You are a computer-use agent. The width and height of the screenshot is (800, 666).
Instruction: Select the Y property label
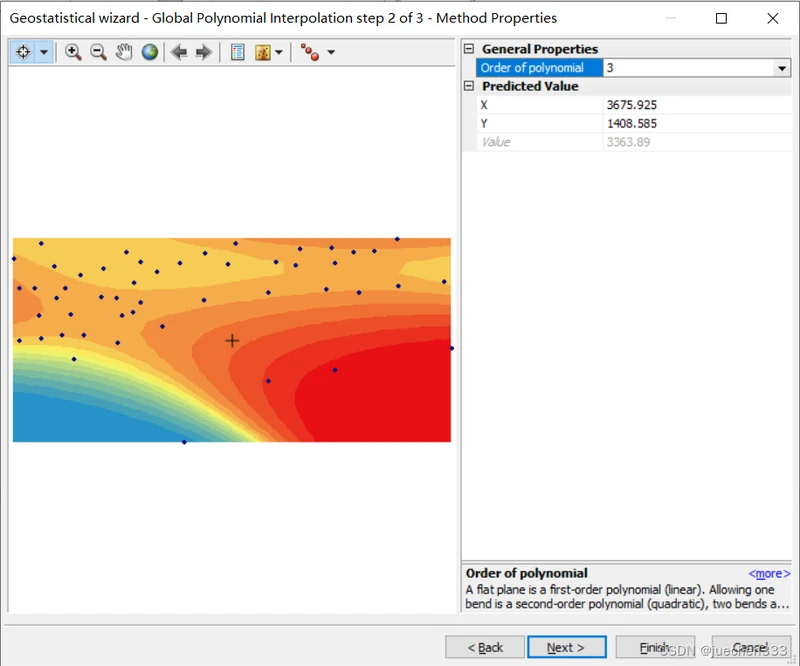pyautogui.click(x=484, y=124)
